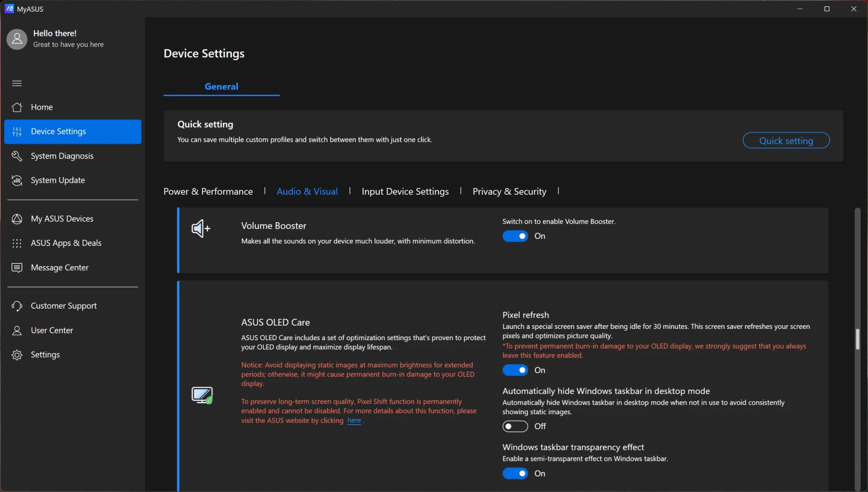This screenshot has width=868, height=492.
Task: Click the Device Settings page title
Action: [x=204, y=53]
